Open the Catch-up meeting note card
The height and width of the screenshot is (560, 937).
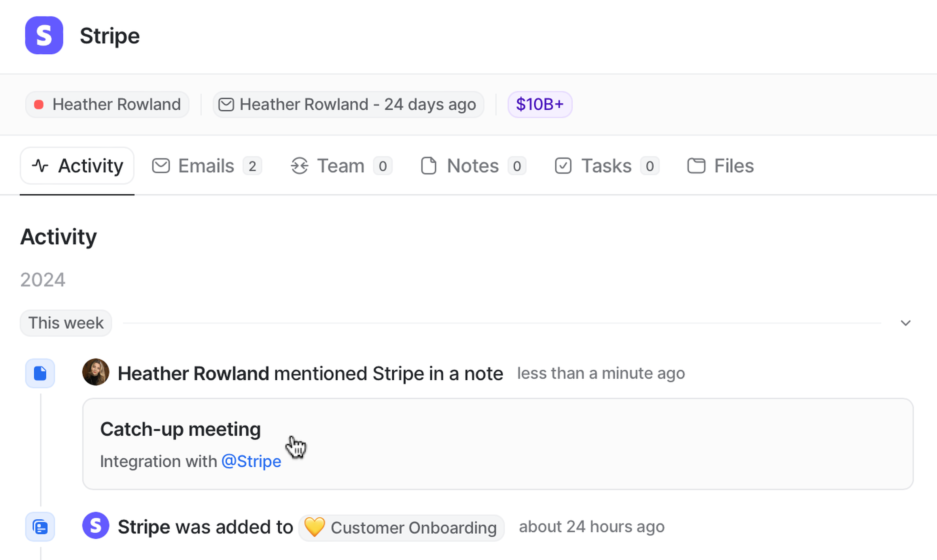pos(497,444)
